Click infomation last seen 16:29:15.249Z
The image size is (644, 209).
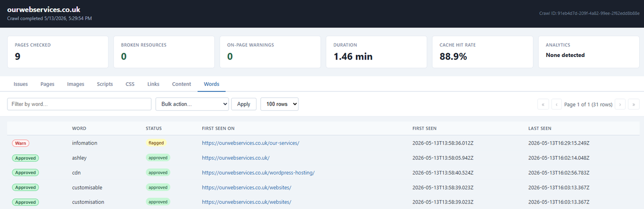click(x=559, y=143)
